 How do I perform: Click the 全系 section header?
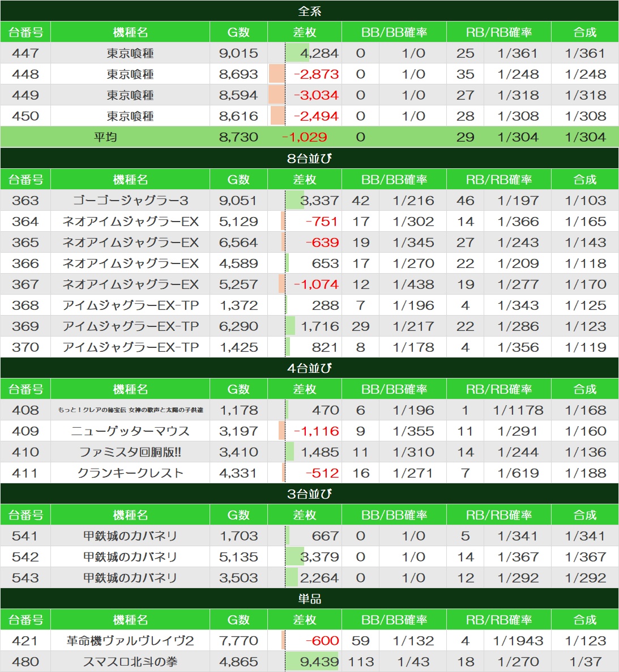pos(309,11)
